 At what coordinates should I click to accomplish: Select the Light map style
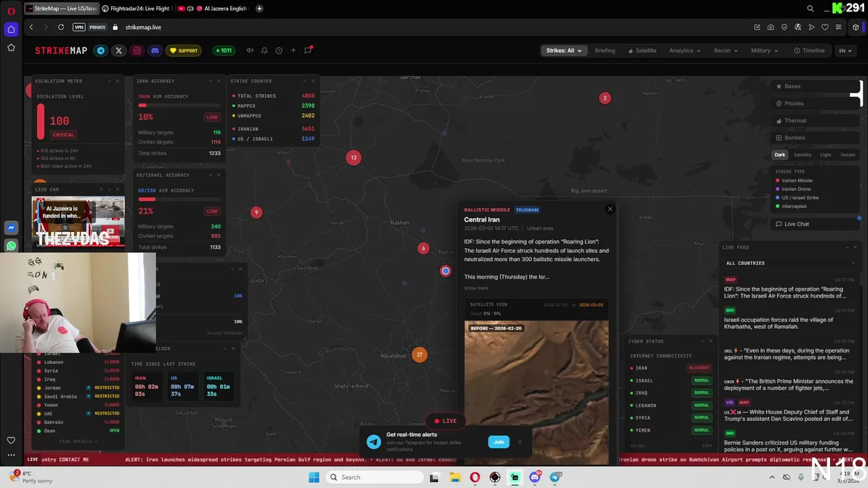tap(825, 155)
